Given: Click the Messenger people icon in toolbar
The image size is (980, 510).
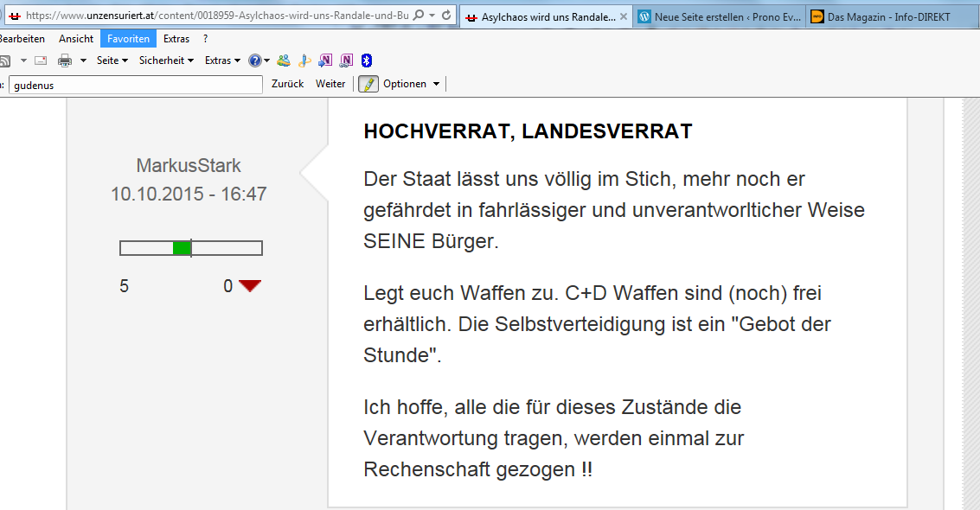Looking at the screenshot, I should [x=283, y=61].
